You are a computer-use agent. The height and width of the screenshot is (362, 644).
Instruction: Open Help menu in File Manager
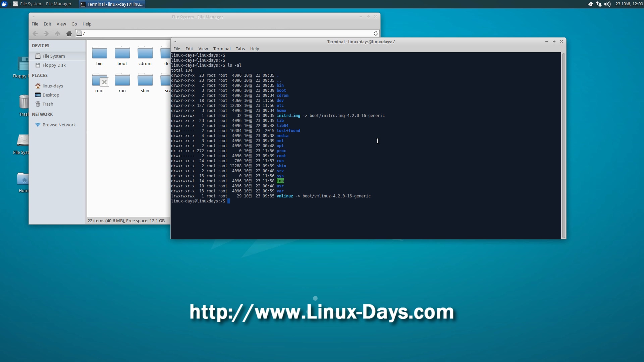(87, 24)
